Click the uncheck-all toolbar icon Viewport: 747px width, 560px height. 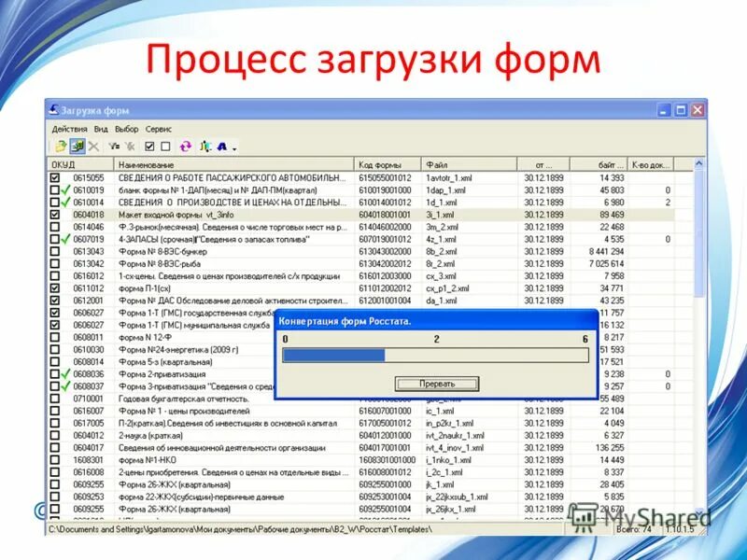click(163, 147)
